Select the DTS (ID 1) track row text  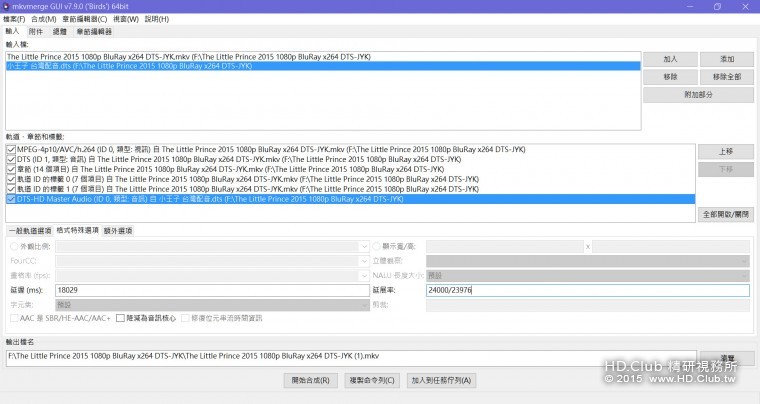[239, 159]
